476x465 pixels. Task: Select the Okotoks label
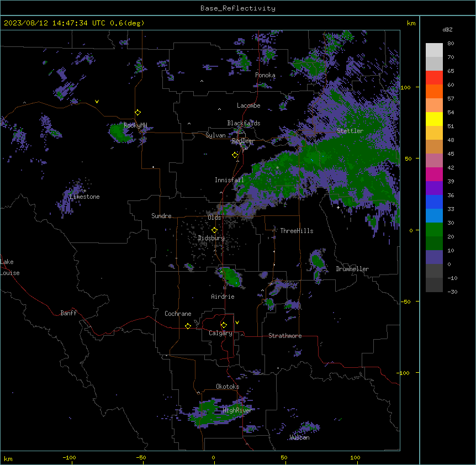228,387
